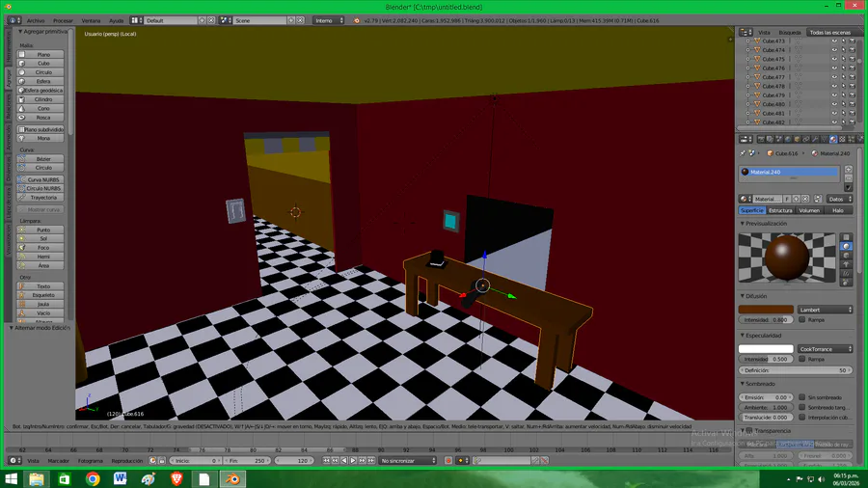
Task: Open the Interno render engine dropdown
Action: (x=328, y=20)
